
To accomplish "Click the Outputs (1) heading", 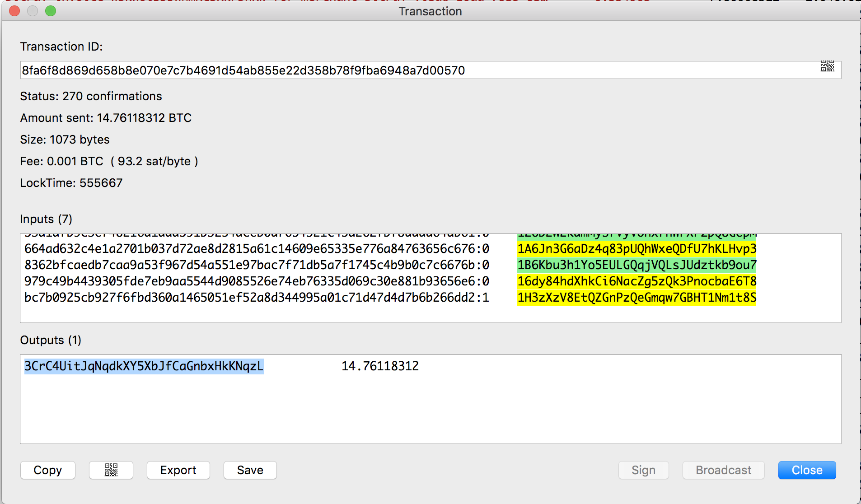I will [x=51, y=340].
